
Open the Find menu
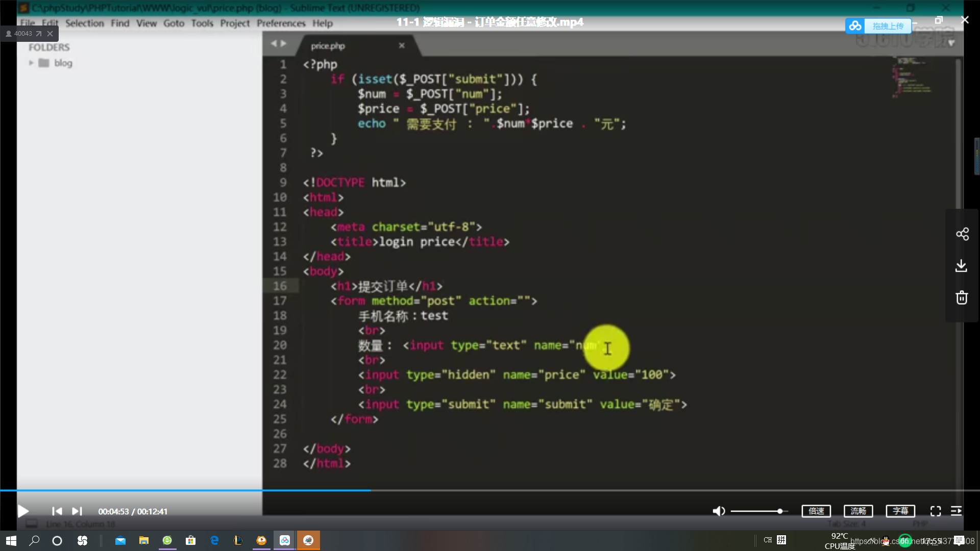click(120, 23)
